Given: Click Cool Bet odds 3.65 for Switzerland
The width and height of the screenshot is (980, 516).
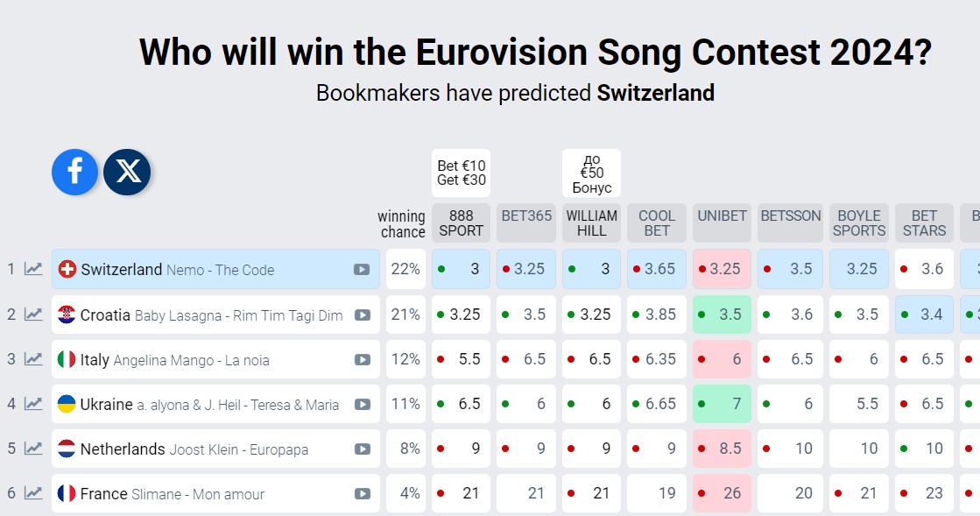Looking at the screenshot, I should click(657, 270).
